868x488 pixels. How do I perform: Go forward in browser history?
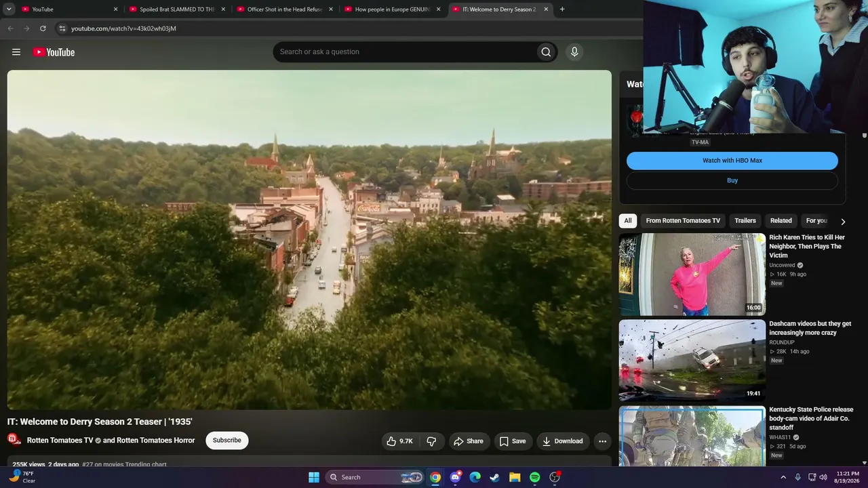[x=26, y=28]
